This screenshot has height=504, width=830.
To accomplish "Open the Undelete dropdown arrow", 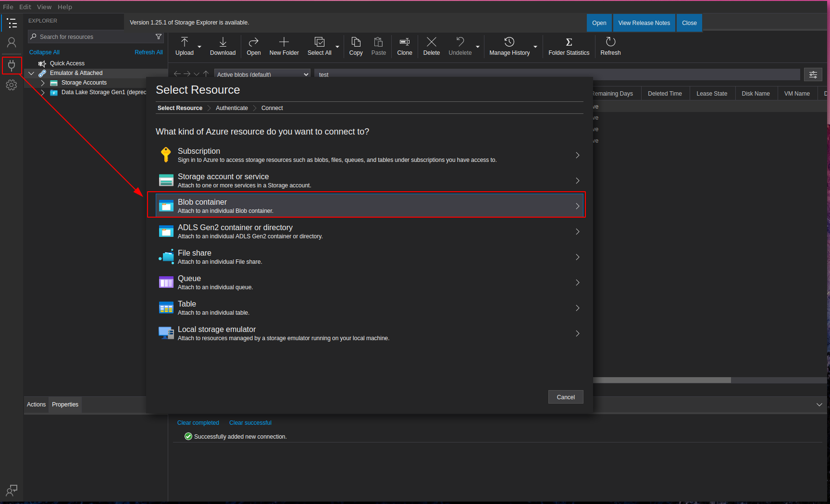I will [x=478, y=47].
